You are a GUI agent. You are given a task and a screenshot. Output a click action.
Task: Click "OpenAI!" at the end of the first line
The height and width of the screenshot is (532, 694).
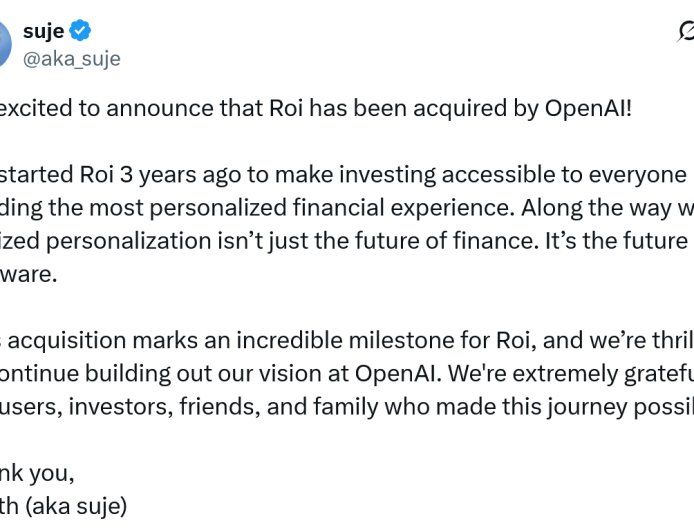click(x=588, y=108)
